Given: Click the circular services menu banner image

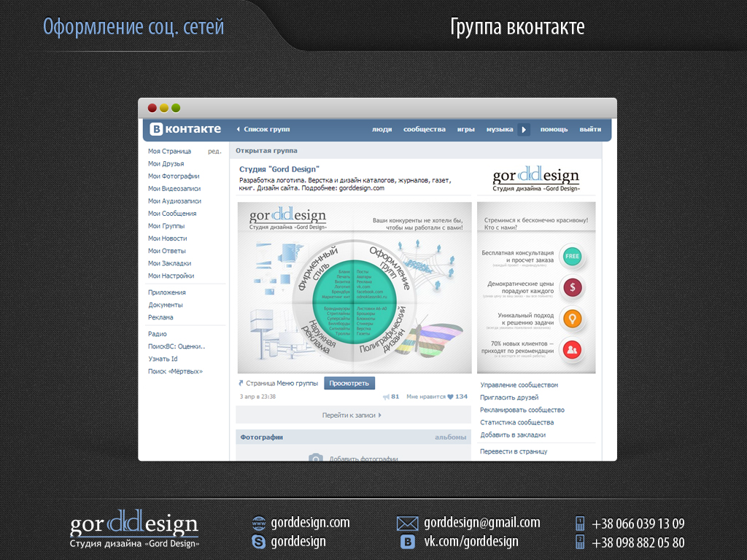Looking at the screenshot, I should pos(354,287).
